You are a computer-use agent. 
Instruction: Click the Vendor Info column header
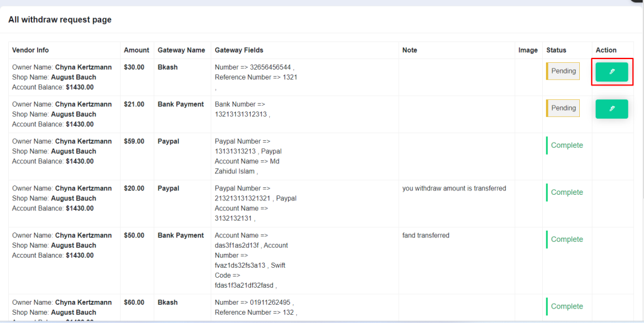coord(30,50)
